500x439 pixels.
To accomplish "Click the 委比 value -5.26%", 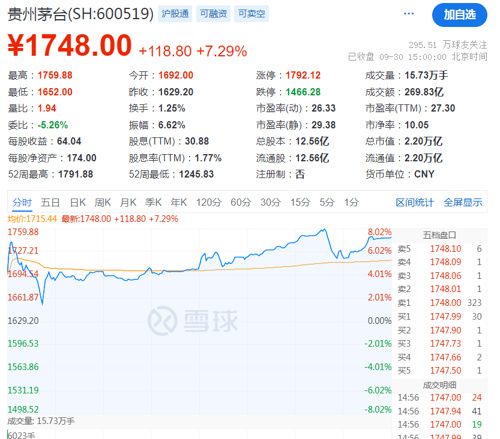I will (53, 125).
